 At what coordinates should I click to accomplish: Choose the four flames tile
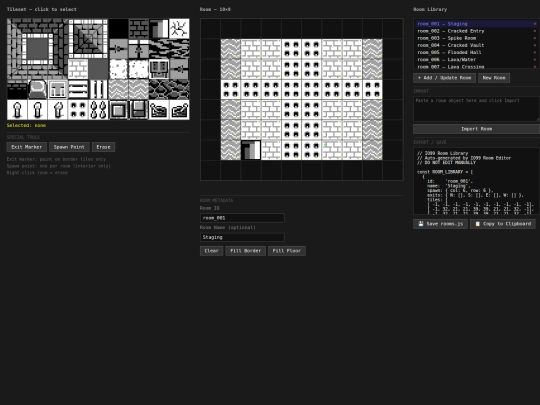pyautogui.click(x=98, y=110)
